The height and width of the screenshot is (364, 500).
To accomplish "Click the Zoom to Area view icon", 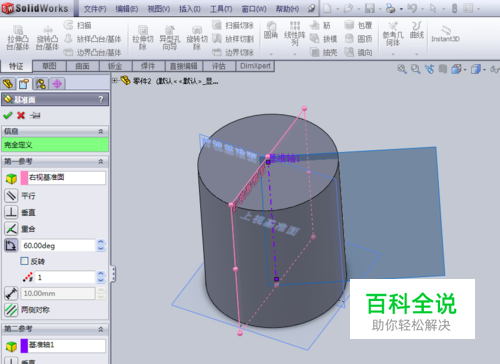I will [415, 69].
